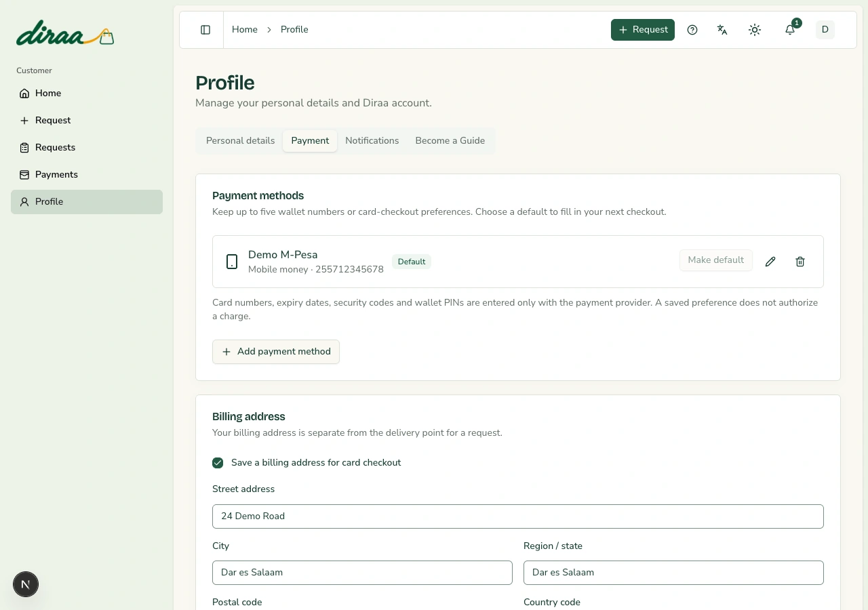
Task: Click the Street address input field
Action: pyautogui.click(x=518, y=516)
